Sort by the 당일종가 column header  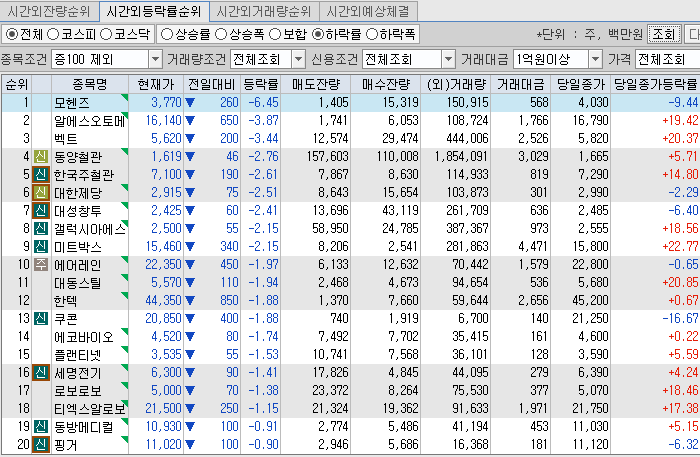coord(580,84)
